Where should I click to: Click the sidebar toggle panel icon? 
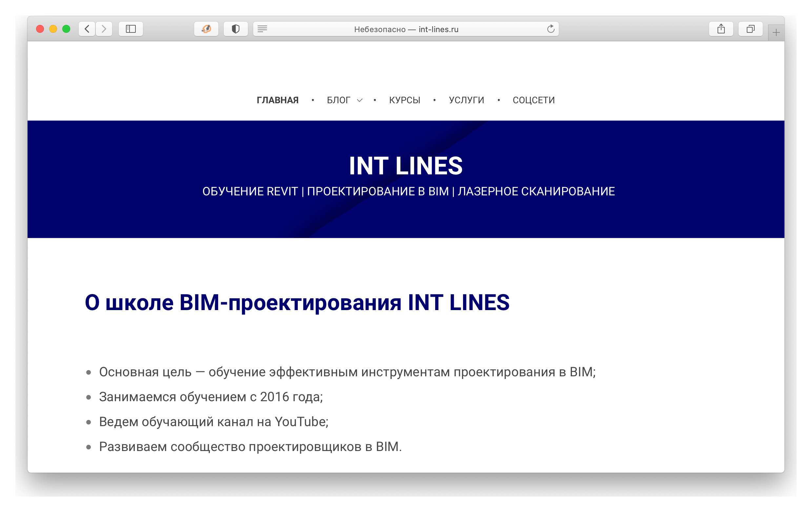tap(131, 28)
